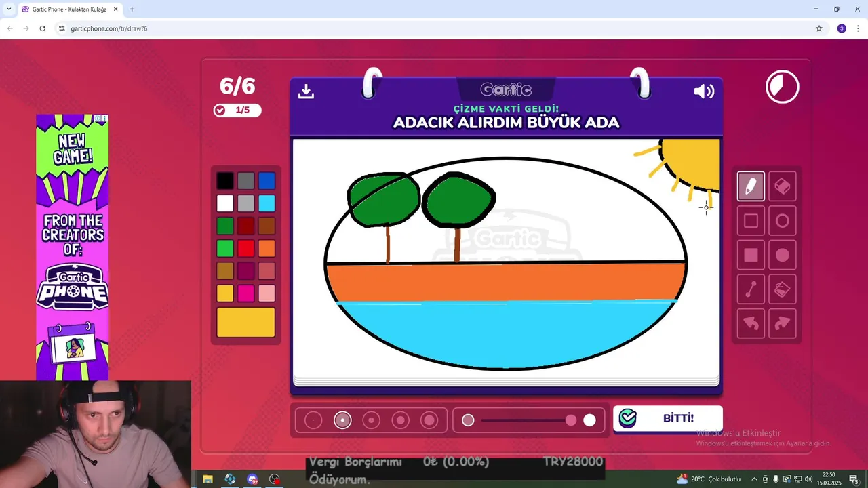Pick the dark gray color swatch
Image resolution: width=868 pixels, height=488 pixels.
tap(245, 181)
